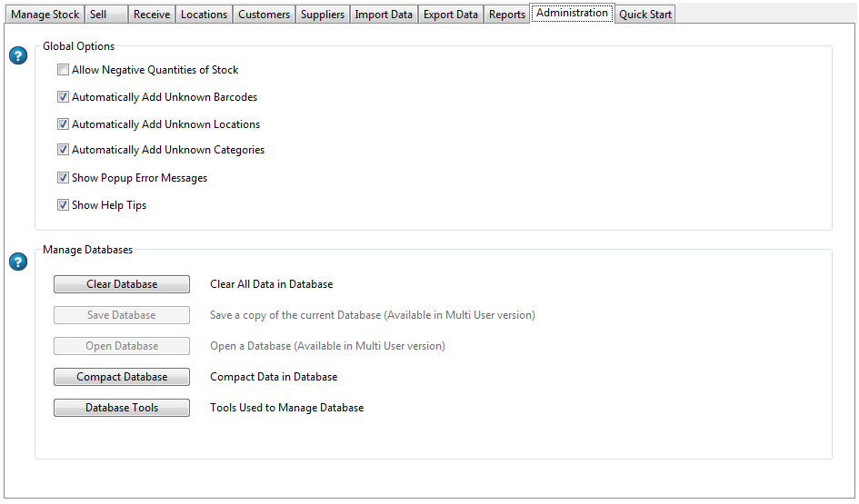Image resolution: width=859 pixels, height=504 pixels.
Task: Switch to the Suppliers tab
Action: (323, 15)
